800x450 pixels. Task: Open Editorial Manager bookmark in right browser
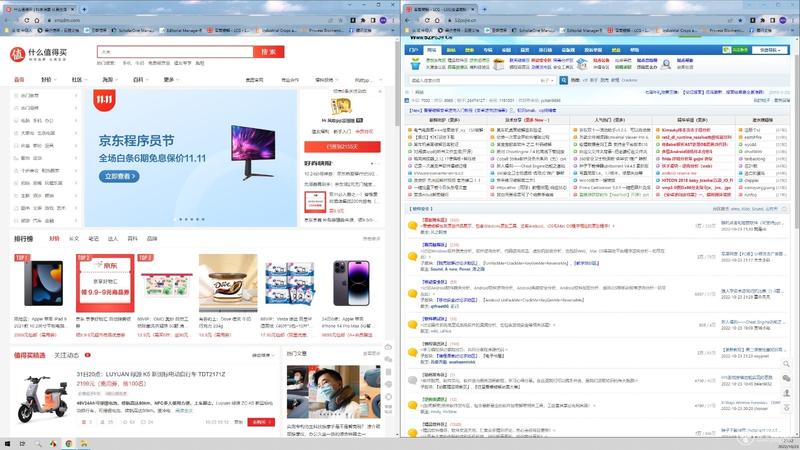581,30
